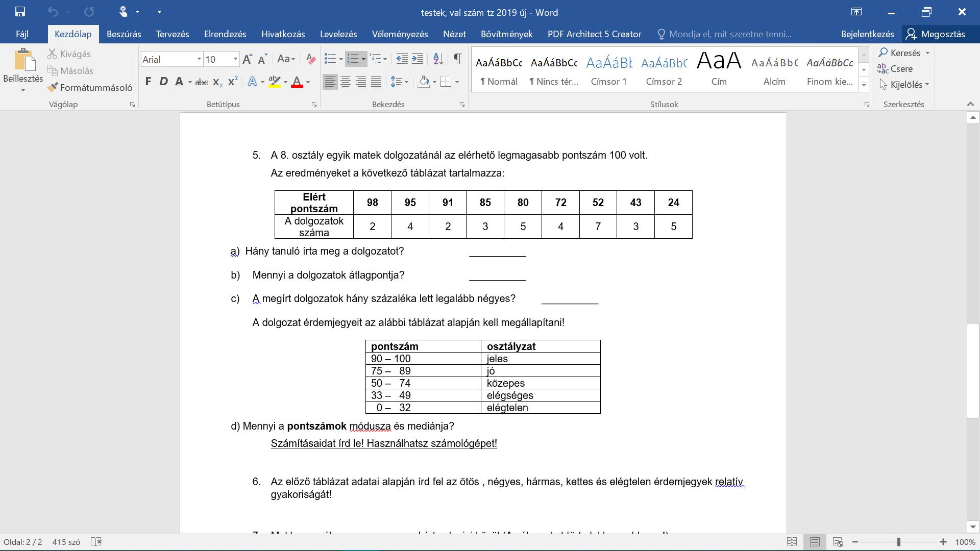Click the Megosztás share button

pyautogui.click(x=935, y=34)
